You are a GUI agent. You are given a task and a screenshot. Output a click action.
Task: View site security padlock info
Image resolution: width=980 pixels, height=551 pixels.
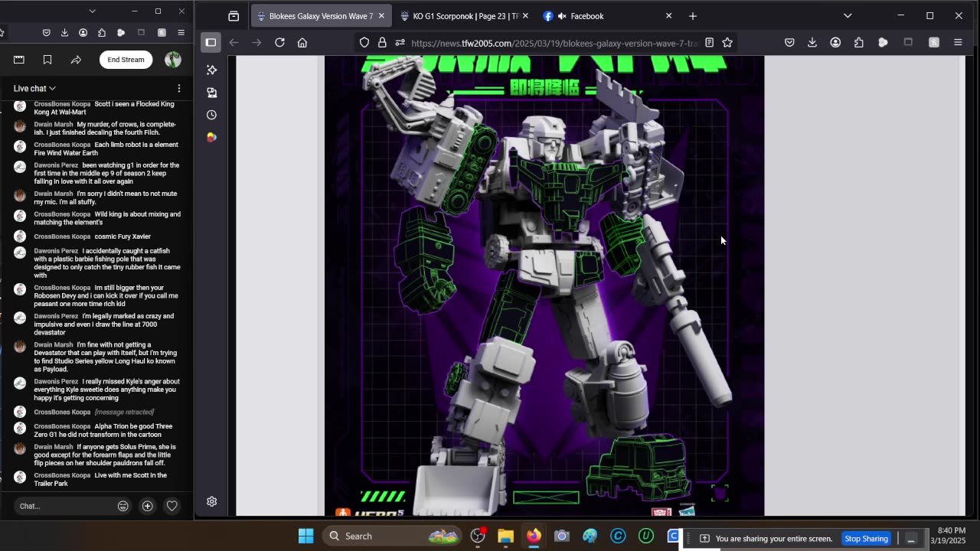pos(382,43)
